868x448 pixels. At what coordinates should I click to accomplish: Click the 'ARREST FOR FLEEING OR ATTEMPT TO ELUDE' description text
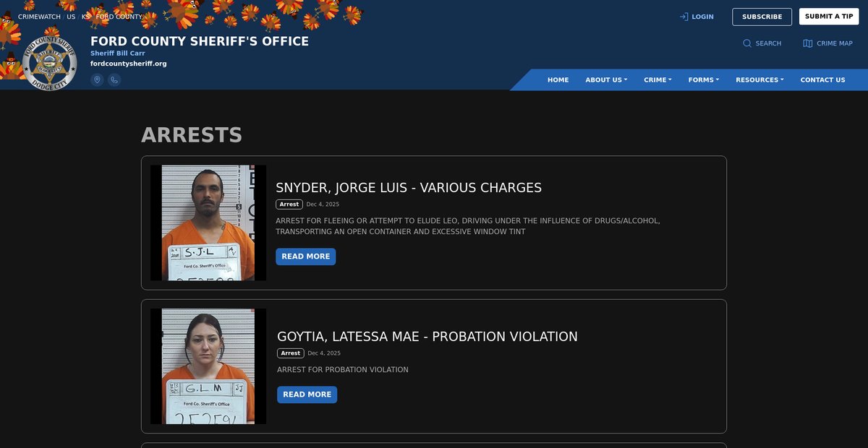[x=468, y=226]
